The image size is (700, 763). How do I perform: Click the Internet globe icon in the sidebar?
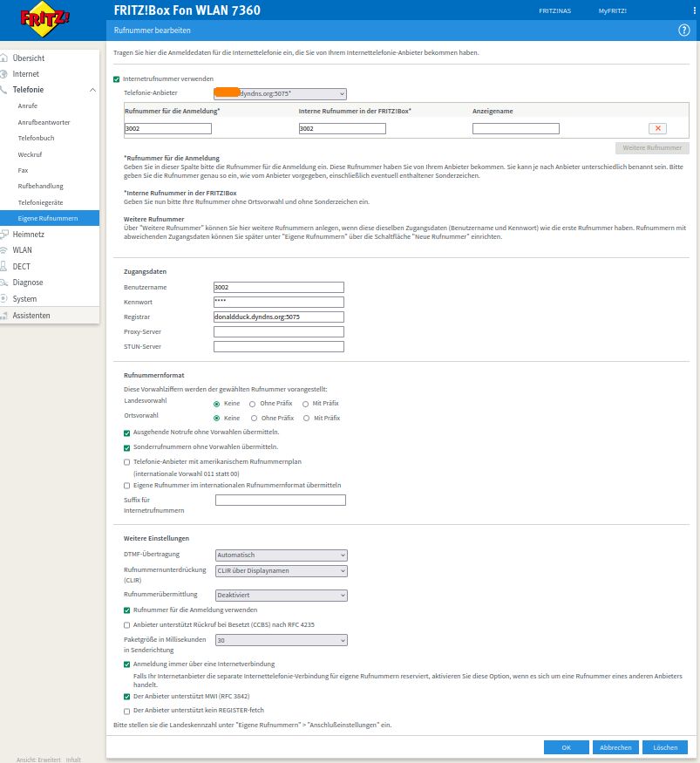coord(4,74)
